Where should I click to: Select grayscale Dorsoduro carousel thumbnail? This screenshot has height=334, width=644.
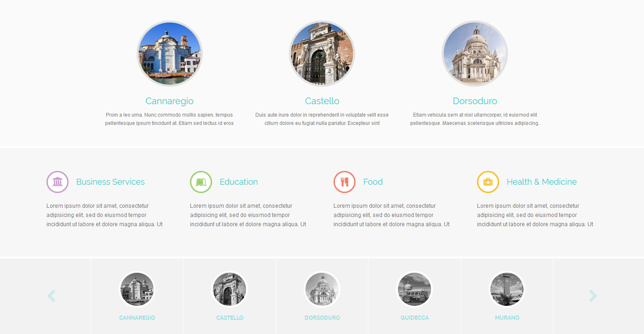(x=322, y=289)
